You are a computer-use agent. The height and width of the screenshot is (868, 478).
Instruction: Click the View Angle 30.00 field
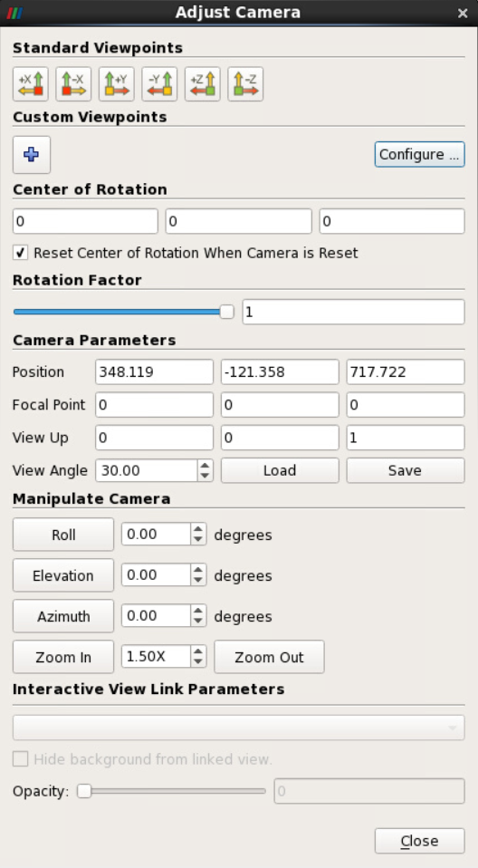click(x=147, y=470)
